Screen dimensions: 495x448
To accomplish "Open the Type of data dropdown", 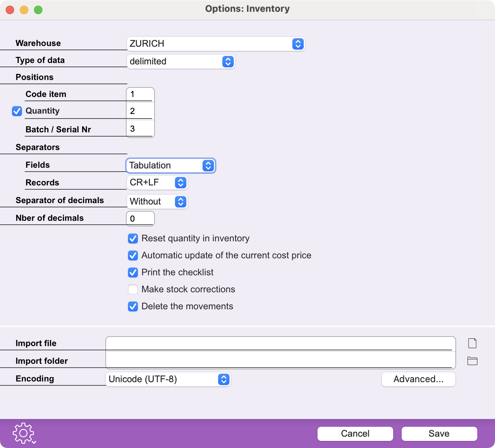I will pos(181,62).
